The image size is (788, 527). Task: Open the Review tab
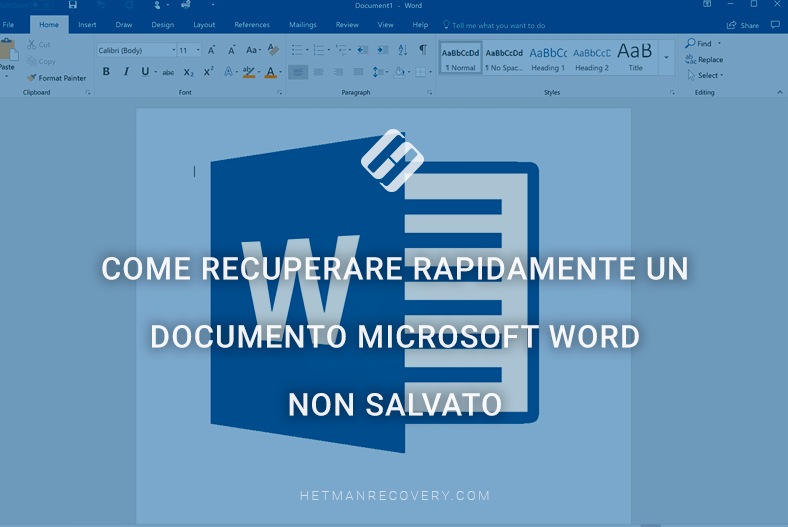point(347,25)
